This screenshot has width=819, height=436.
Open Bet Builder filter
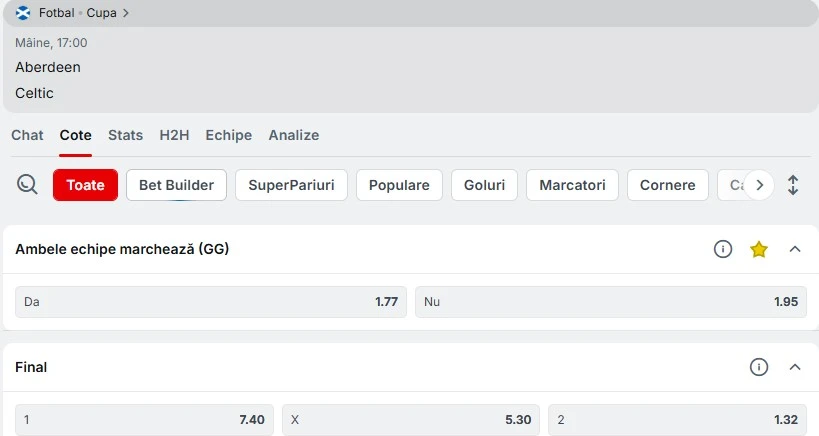[x=177, y=185]
